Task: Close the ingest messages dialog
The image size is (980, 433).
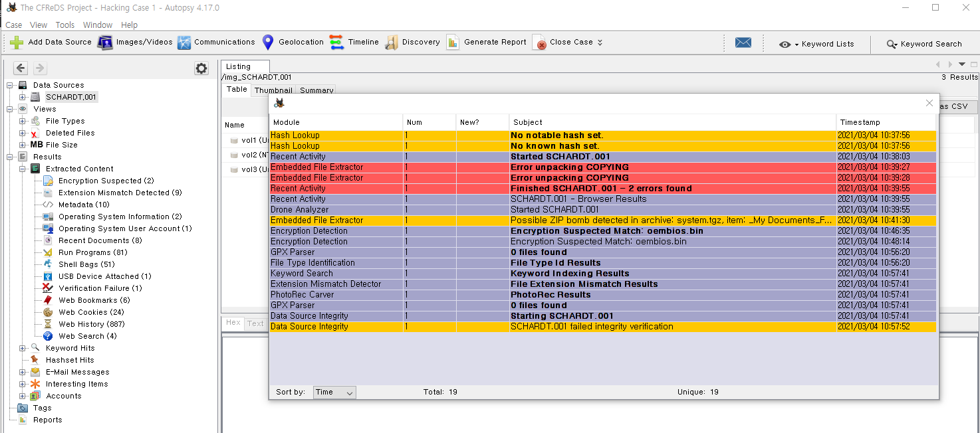Action: 929,103
